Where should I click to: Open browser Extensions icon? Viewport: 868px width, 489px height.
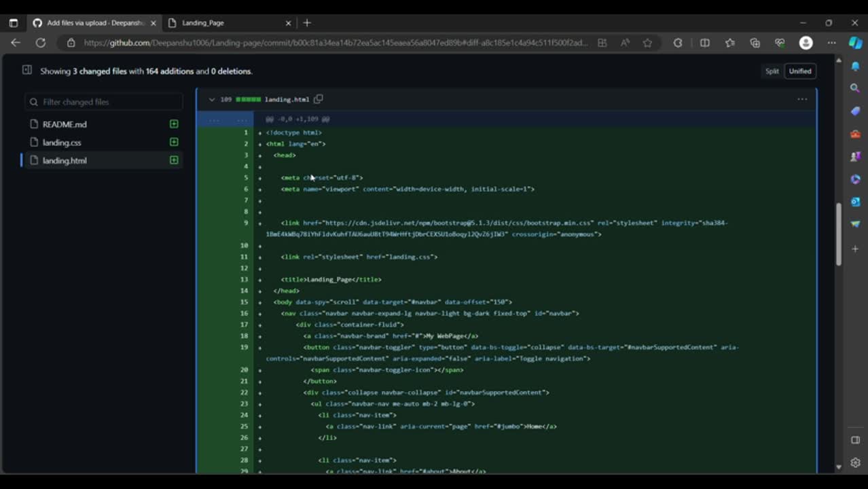click(678, 43)
